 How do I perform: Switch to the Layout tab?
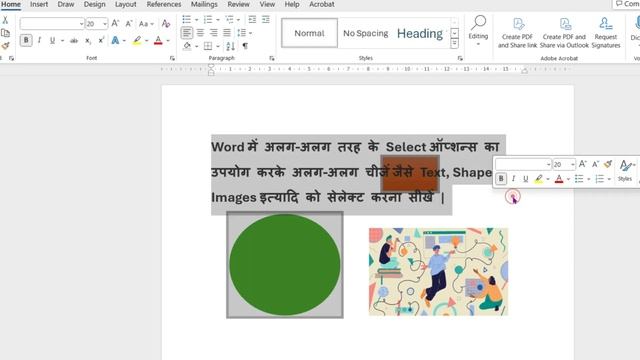coord(125,4)
